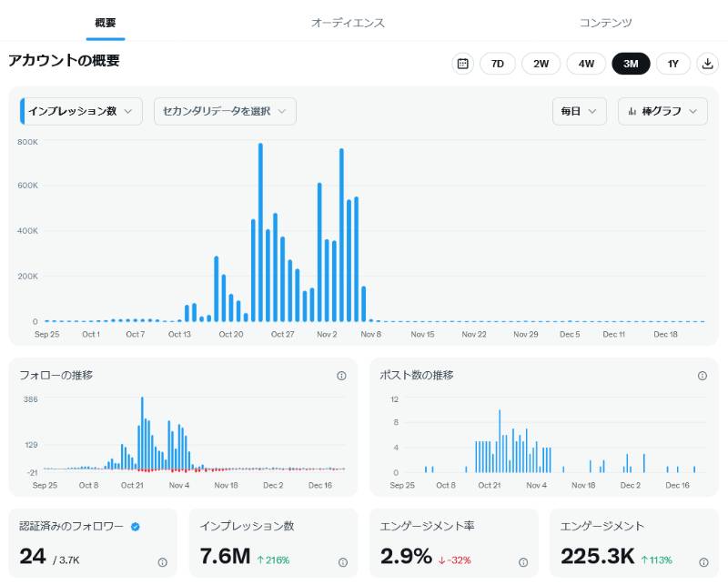This screenshot has height=585, width=728.
Task: Select the 2W time range
Action: (x=541, y=64)
